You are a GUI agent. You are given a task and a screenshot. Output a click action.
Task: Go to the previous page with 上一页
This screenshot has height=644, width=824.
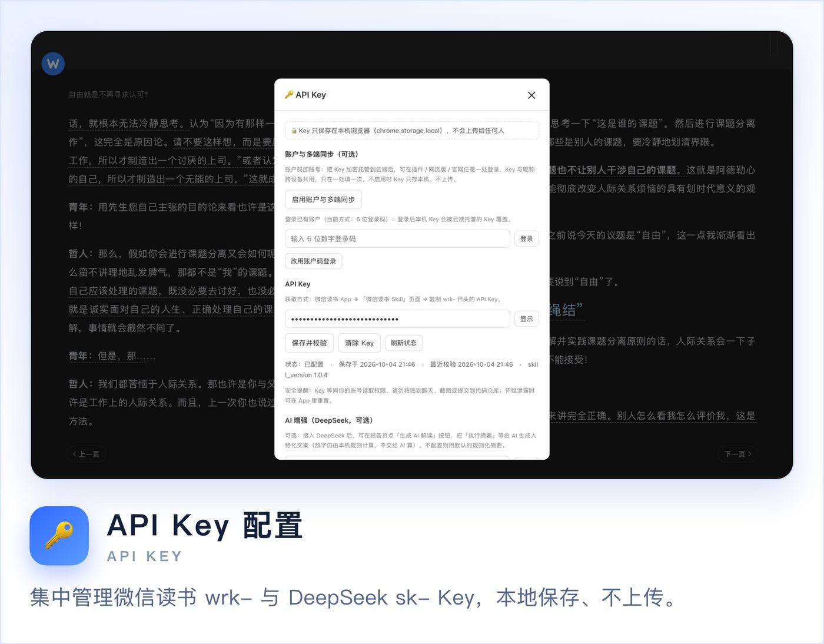coord(86,454)
